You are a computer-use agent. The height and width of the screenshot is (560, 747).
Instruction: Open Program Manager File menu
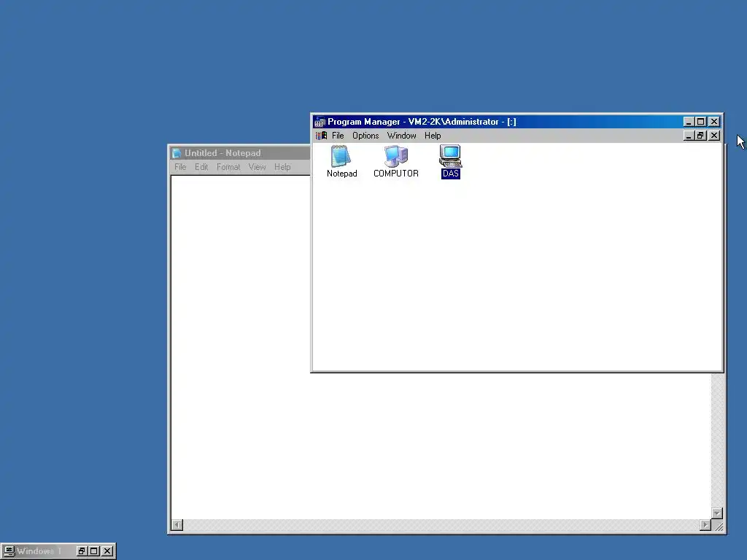[x=338, y=136]
